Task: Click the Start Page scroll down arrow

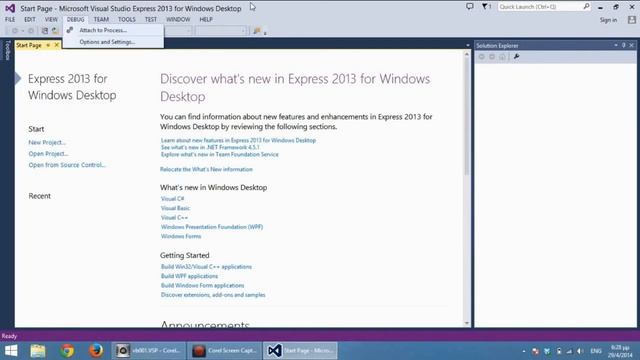Action: (467, 323)
